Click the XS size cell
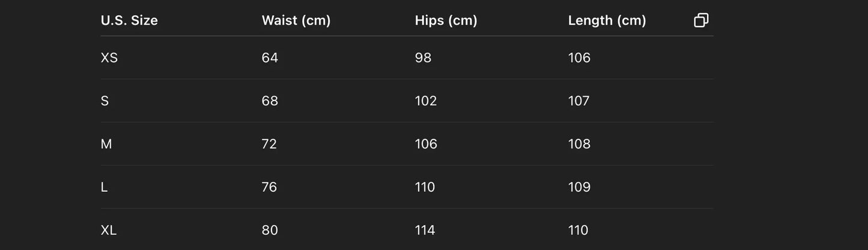This screenshot has width=868, height=250. click(x=109, y=58)
